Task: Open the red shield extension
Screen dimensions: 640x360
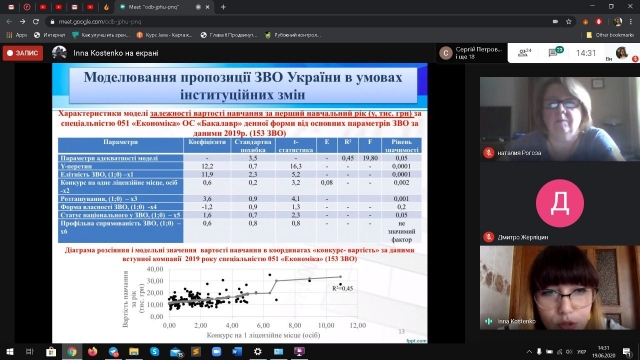Action: tap(599, 21)
